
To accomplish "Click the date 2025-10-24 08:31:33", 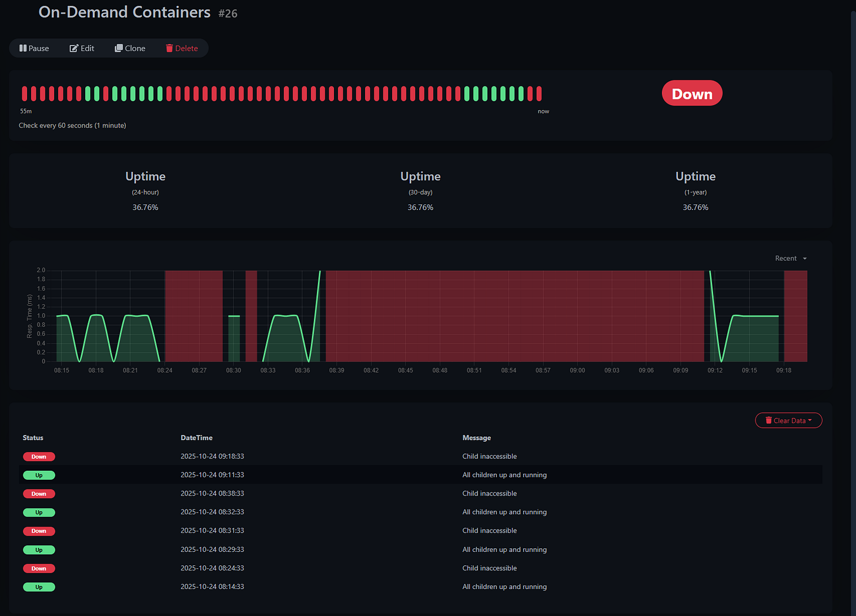I will tap(212, 530).
